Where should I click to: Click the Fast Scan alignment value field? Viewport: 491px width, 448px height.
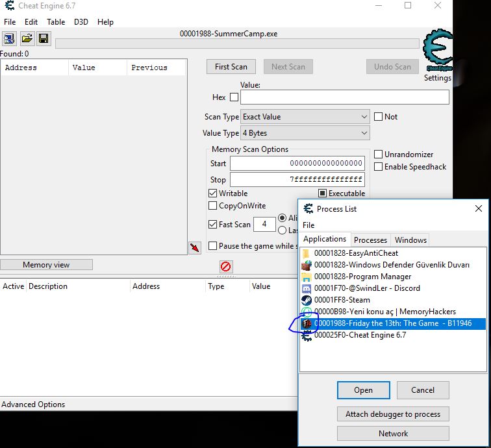(x=264, y=224)
